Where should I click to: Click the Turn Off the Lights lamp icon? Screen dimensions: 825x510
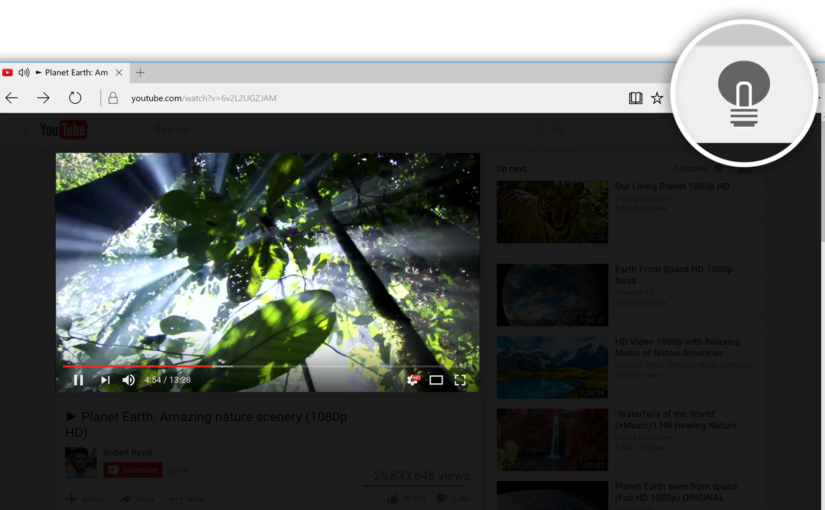click(x=743, y=93)
